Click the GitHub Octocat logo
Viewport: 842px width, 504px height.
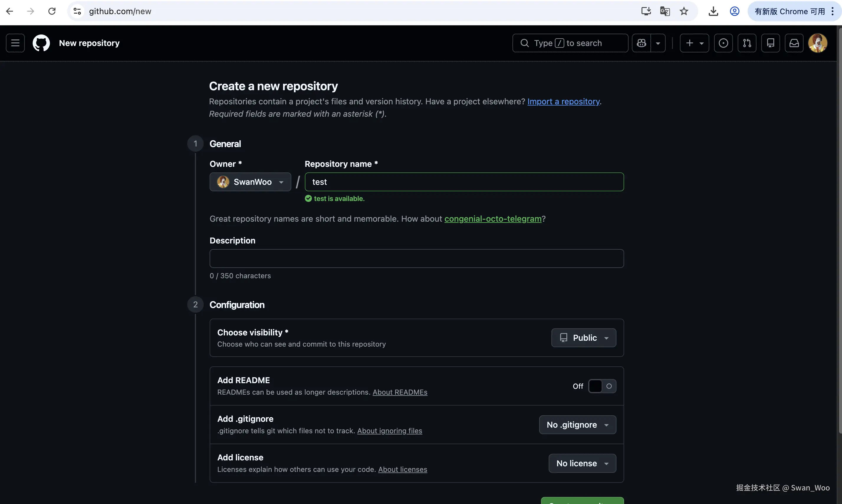click(x=41, y=43)
